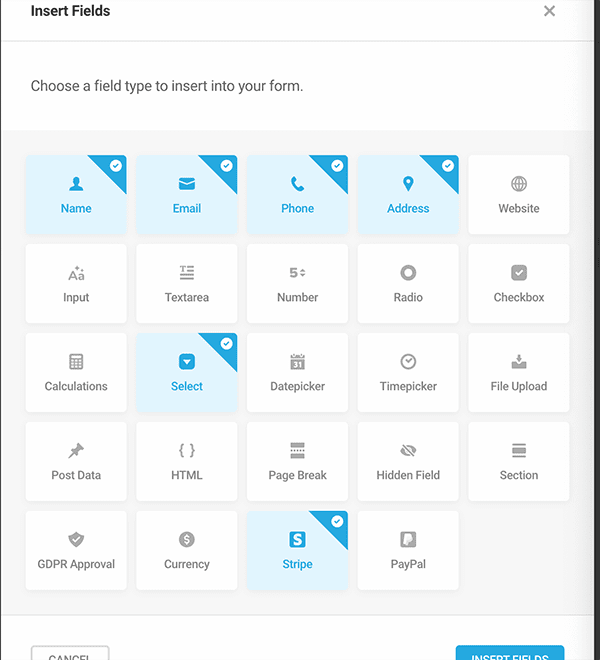Deselect the Address field tile
This screenshot has width=600, height=660.
[408, 194]
